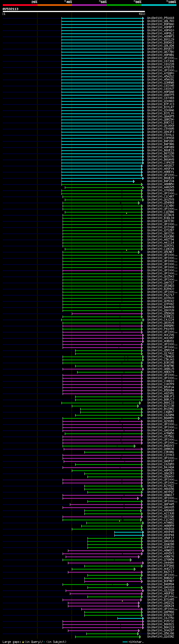Click the green ~80% identity legend segment
Image resolution: width=179 pixels, height=644 pixels.
[x=124, y=5]
